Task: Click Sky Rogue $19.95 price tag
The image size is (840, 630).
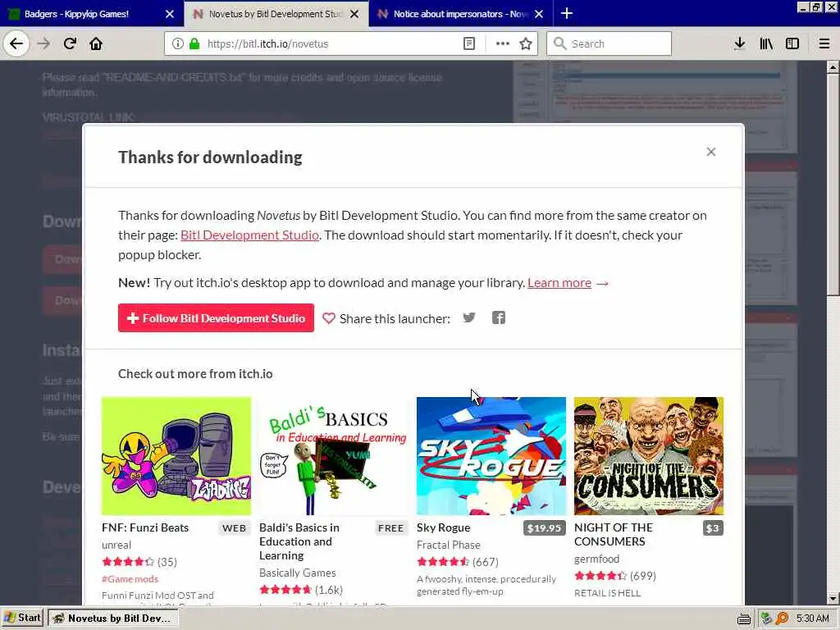Action: pos(545,528)
